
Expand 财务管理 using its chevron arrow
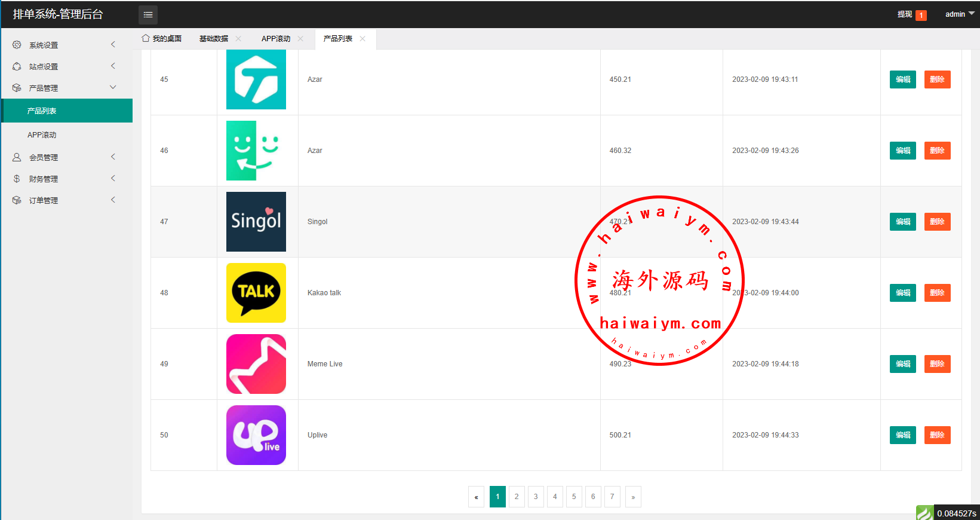click(113, 178)
